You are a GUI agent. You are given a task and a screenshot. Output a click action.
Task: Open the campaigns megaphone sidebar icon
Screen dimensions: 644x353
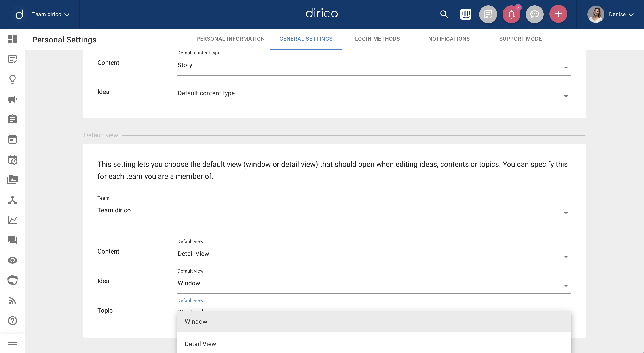click(x=13, y=99)
